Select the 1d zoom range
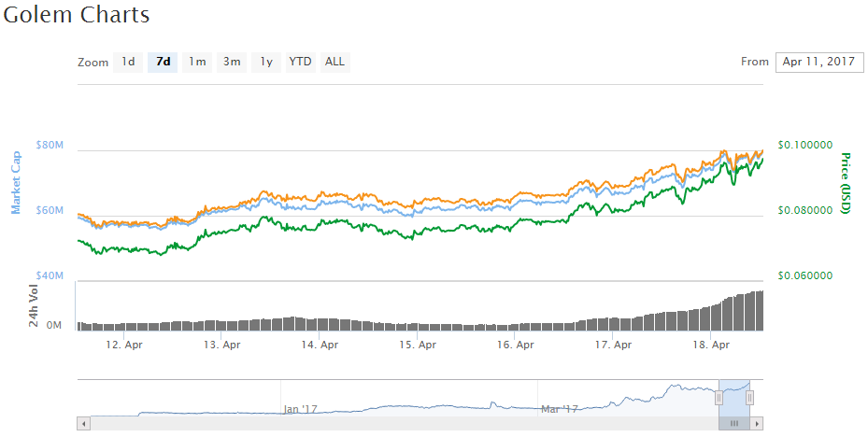The width and height of the screenshot is (868, 437). pyautogui.click(x=128, y=62)
